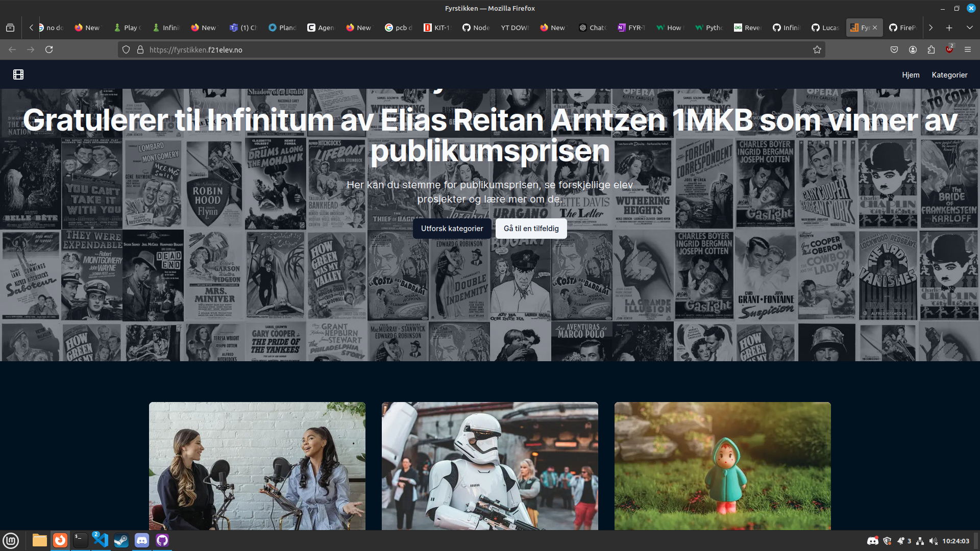Image resolution: width=980 pixels, height=551 pixels.
Task: Click the uBlock Origin extension icon
Action: (x=949, y=49)
